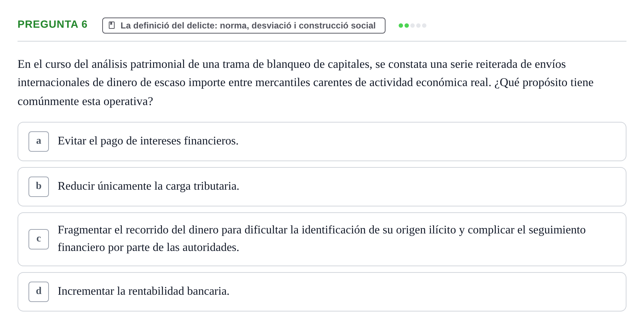Click the question text about blanqueo de capitales
644x329 pixels.
(306, 83)
